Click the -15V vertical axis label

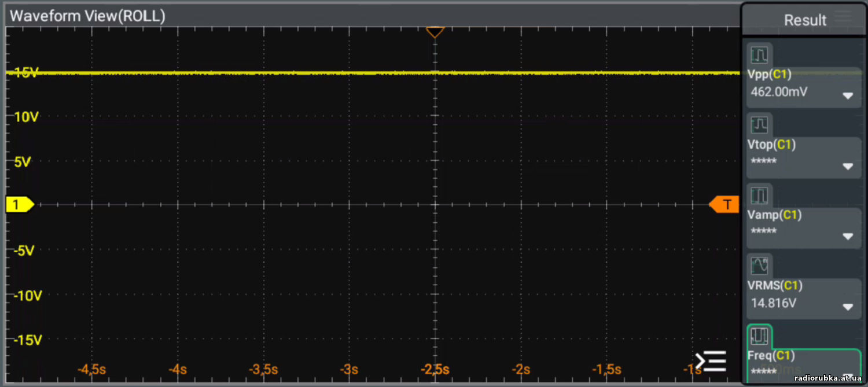coord(28,340)
